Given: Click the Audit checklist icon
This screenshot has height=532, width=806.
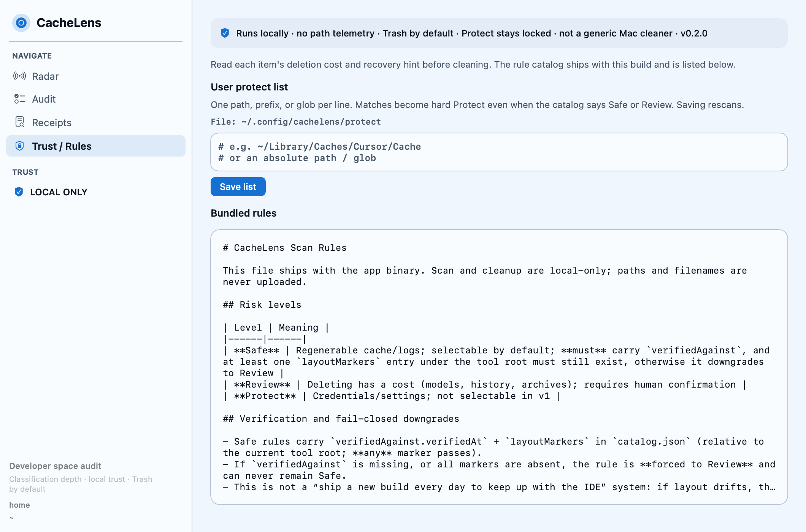Looking at the screenshot, I should 20,99.
